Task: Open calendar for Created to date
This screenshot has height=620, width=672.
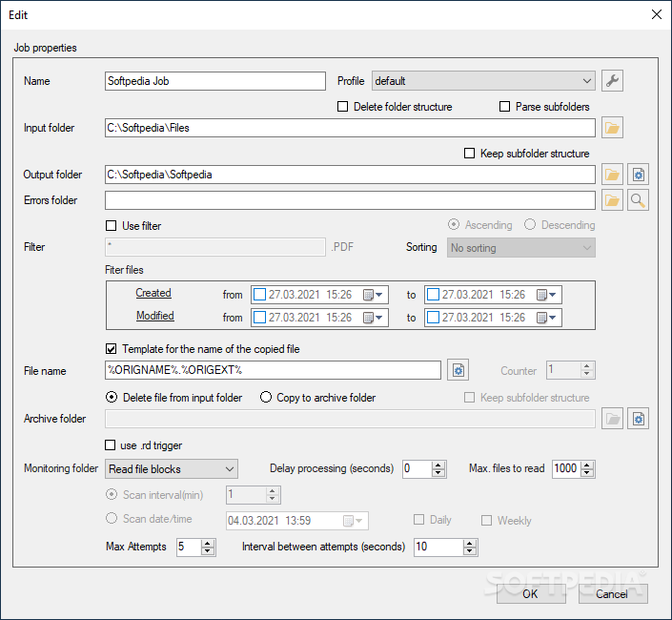Action: tap(546, 295)
